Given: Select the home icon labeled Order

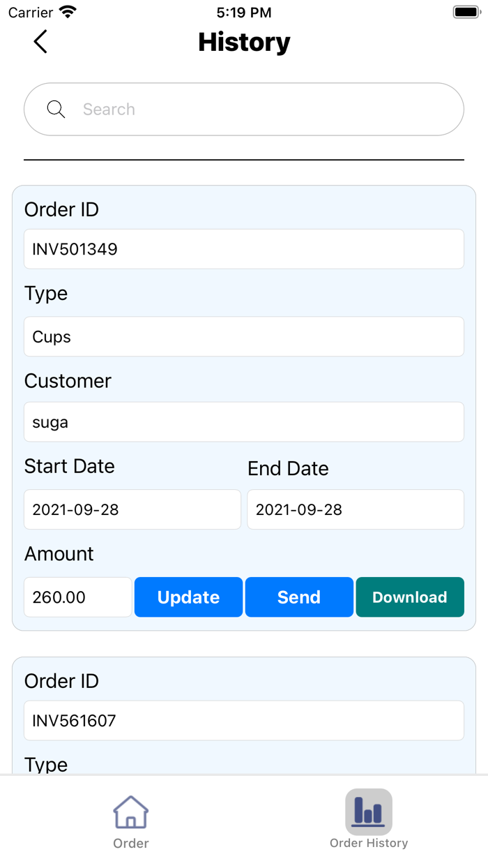Looking at the screenshot, I should 130,812.
